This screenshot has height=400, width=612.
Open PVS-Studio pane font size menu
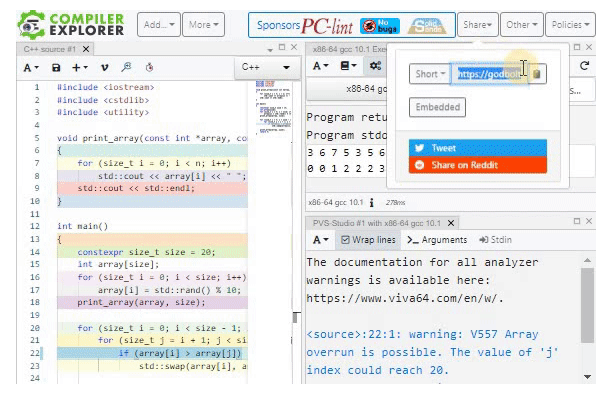point(321,240)
